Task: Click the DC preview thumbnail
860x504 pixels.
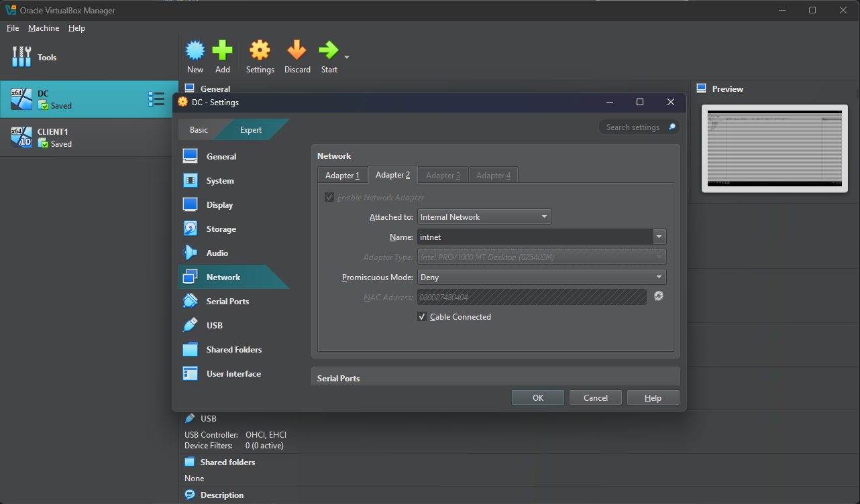Action: (x=775, y=148)
